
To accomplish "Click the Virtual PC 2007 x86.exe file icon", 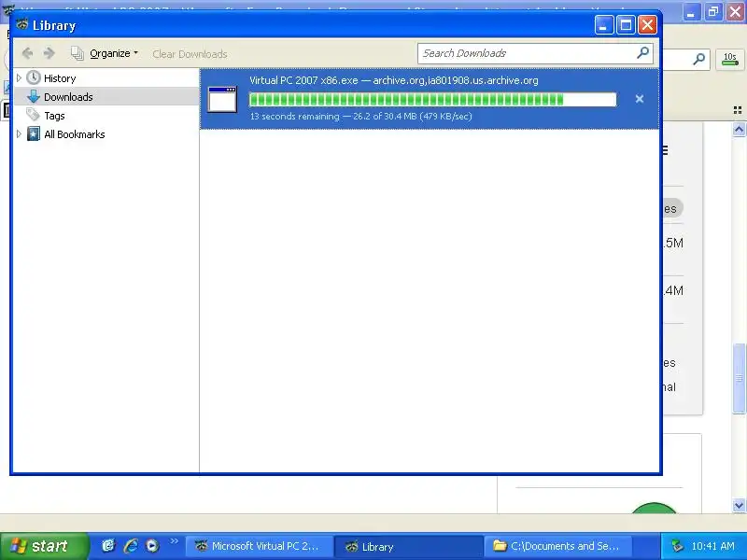I will [x=222, y=99].
